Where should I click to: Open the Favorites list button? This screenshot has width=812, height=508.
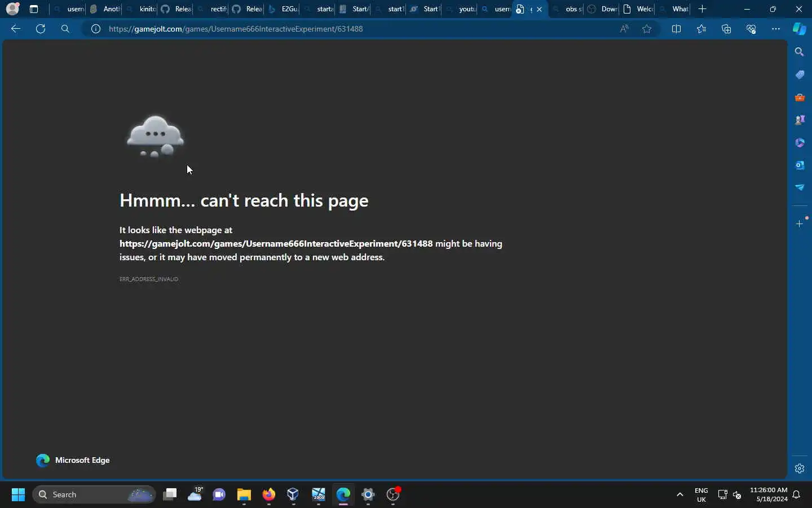tap(701, 29)
